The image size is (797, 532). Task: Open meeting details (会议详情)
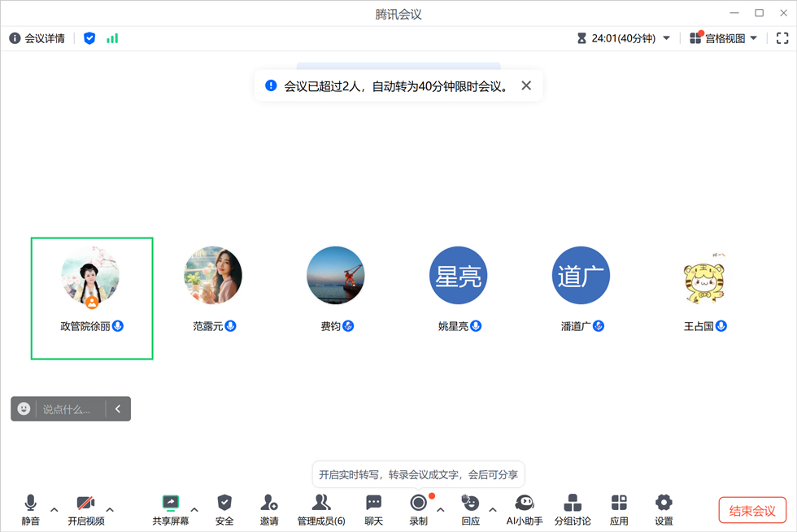pyautogui.click(x=37, y=38)
